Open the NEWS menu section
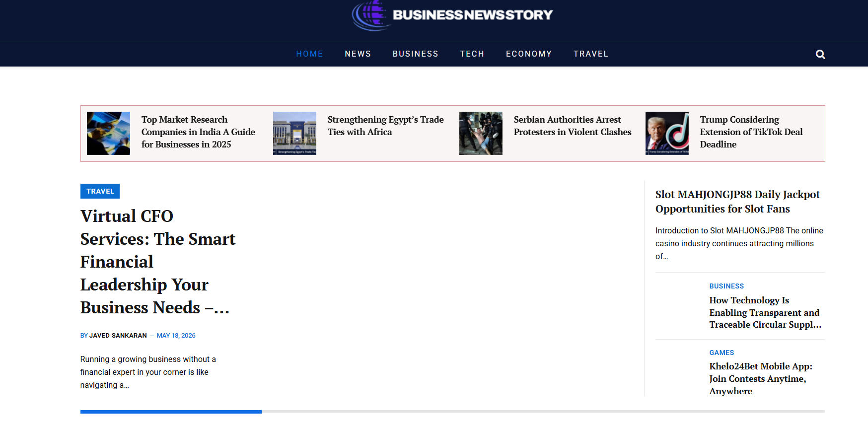The image size is (868, 428). coord(358,54)
